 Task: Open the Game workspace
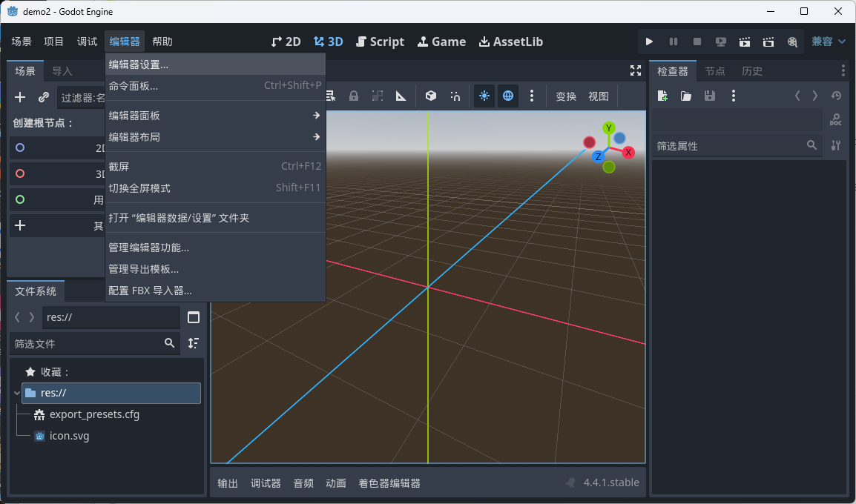coord(441,42)
